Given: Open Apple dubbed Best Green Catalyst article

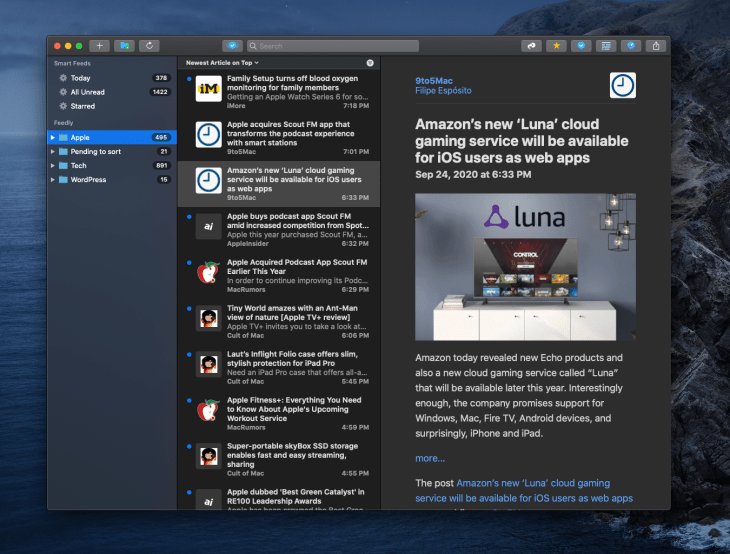Looking at the screenshot, I should (x=279, y=496).
